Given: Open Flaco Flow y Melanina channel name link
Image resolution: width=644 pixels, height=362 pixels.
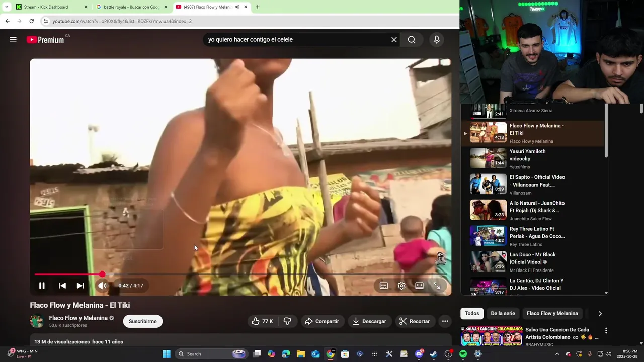Looking at the screenshot, I should pos(78,318).
